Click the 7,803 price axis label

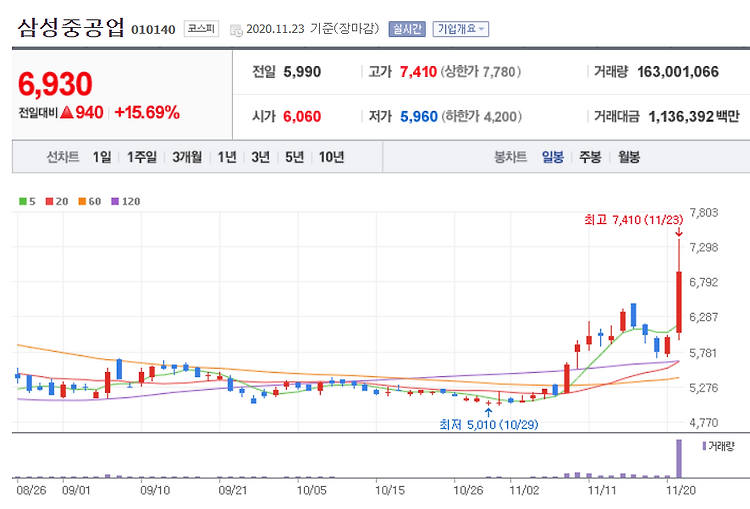coord(704,212)
